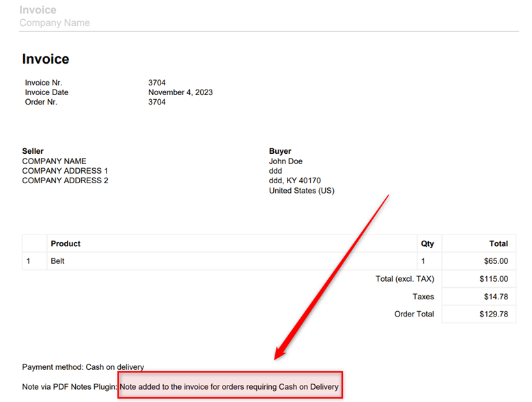532x402 pixels.
Task: Select the note text about Cash on Delivery orders
Action: pyautogui.click(x=229, y=387)
